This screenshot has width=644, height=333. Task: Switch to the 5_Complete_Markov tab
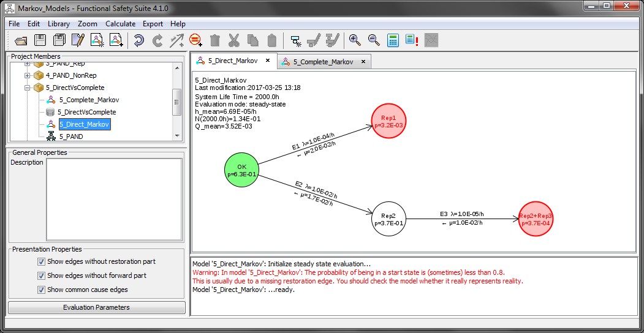[322, 62]
